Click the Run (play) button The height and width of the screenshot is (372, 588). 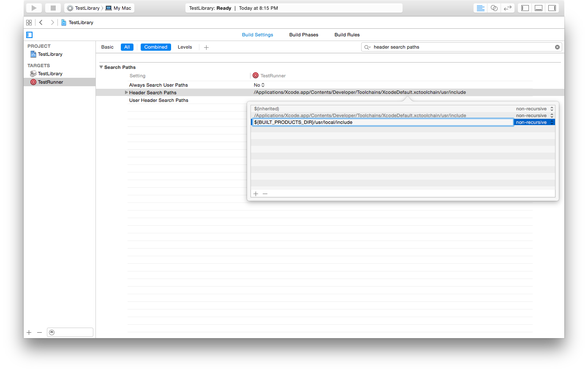(x=34, y=8)
